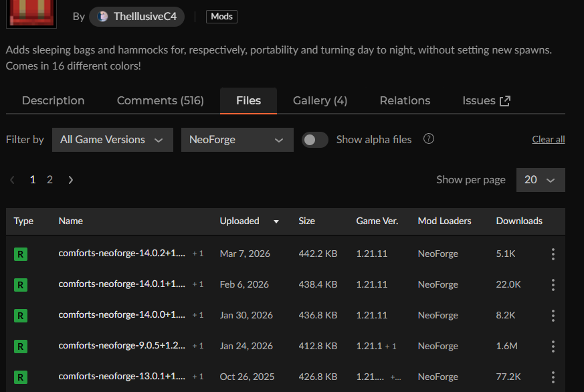Click the previous page arrow icon
This screenshot has height=392, width=584.
13,180
